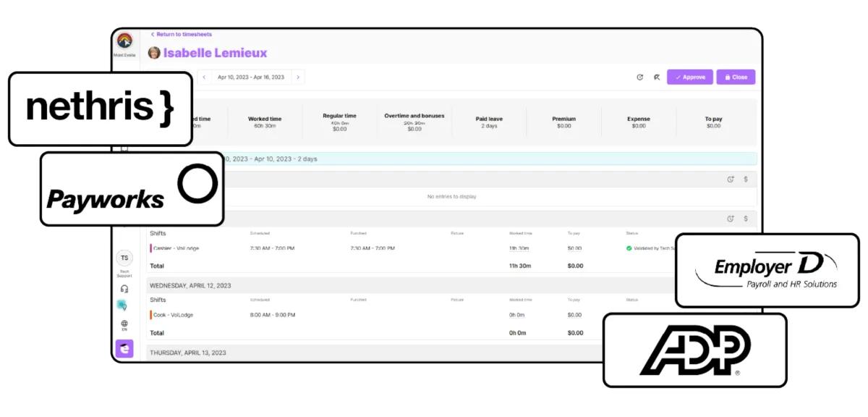Image resolution: width=868 pixels, height=417 pixels.
Task: Click the purple app icon at sidebar bottom
Action: click(124, 349)
